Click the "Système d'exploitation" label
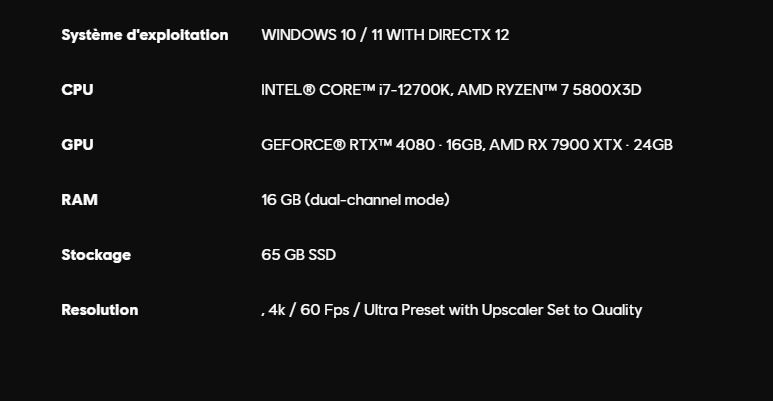Screen dimensions: 773x401 [144, 35]
